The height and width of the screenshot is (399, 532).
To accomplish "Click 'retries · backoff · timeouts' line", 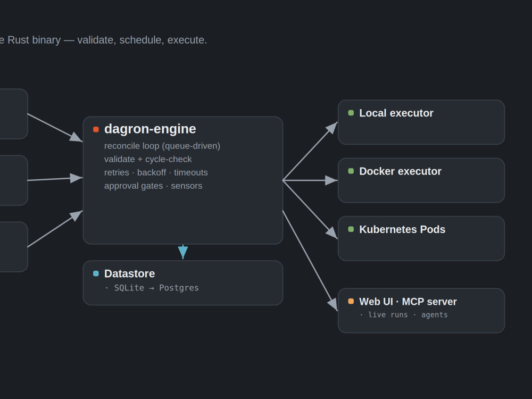I will [156, 172].
